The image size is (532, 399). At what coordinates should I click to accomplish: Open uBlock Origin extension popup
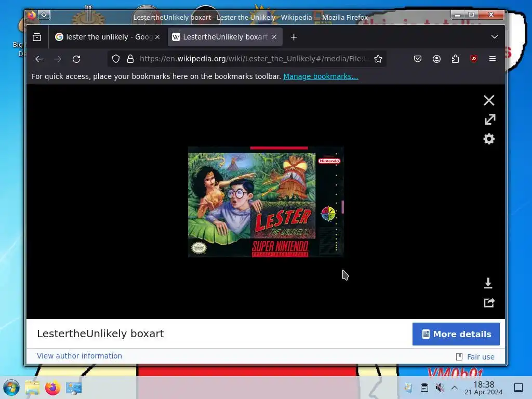474,59
